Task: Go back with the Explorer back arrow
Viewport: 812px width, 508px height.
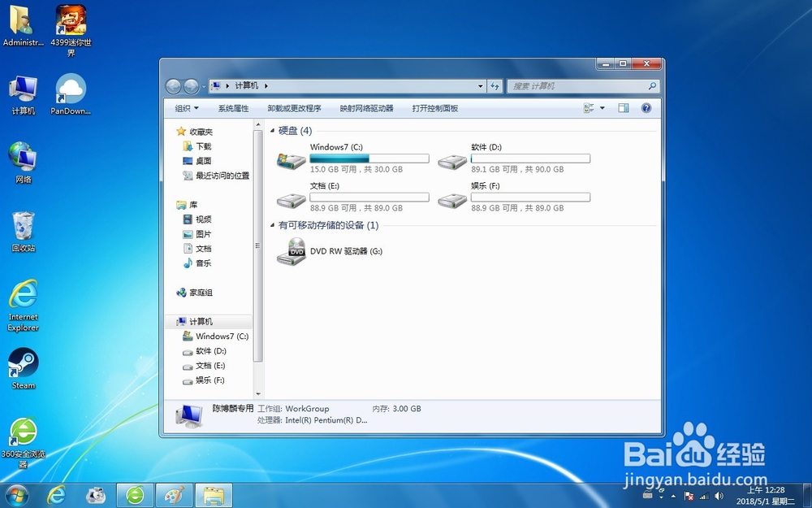Action: coord(174,86)
